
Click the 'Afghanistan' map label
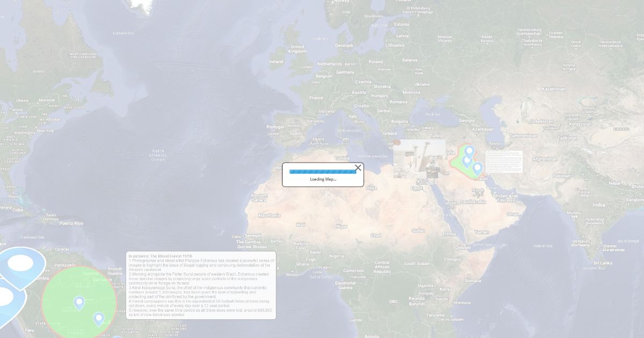point(545,159)
